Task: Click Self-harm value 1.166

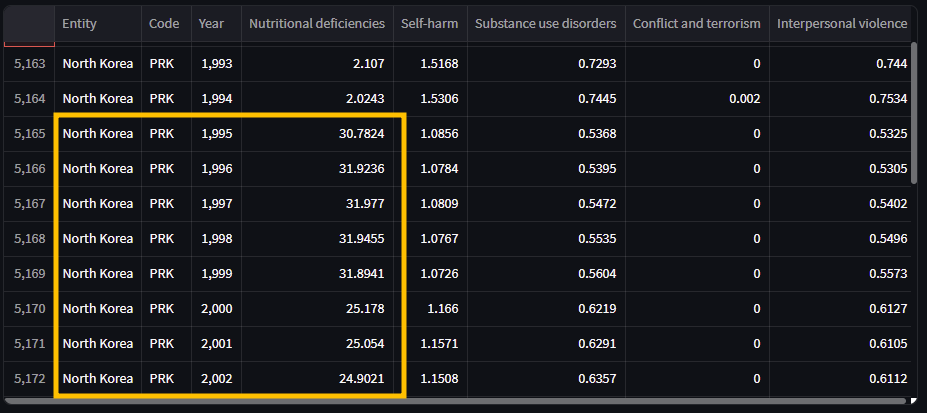Action: (430, 308)
